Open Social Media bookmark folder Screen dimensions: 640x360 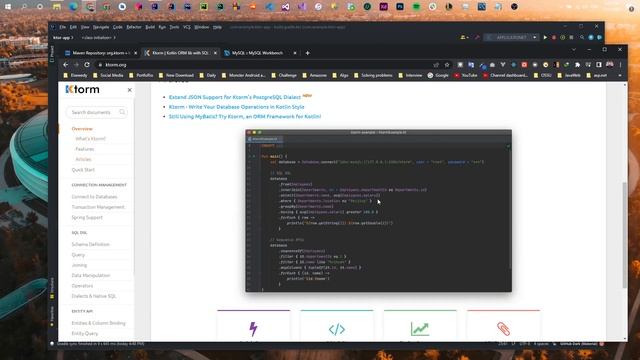coord(108,76)
